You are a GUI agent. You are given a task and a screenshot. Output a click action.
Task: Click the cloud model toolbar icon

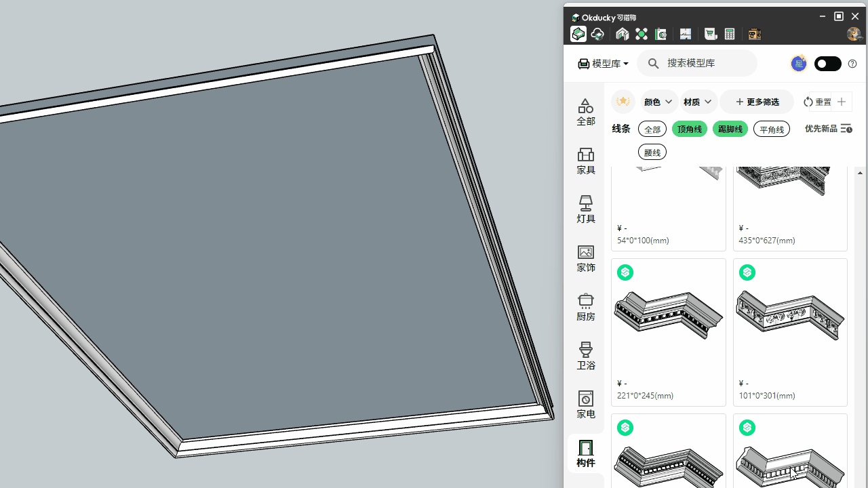(x=597, y=34)
